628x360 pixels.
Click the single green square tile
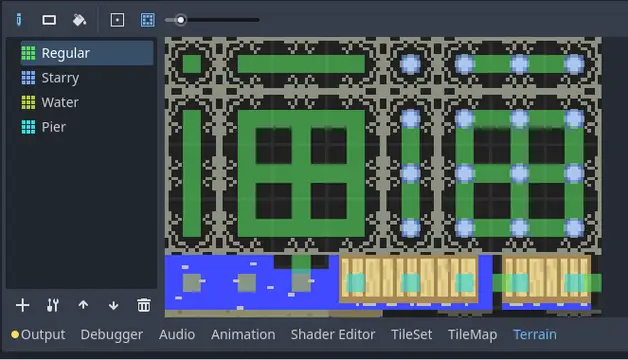click(192, 64)
